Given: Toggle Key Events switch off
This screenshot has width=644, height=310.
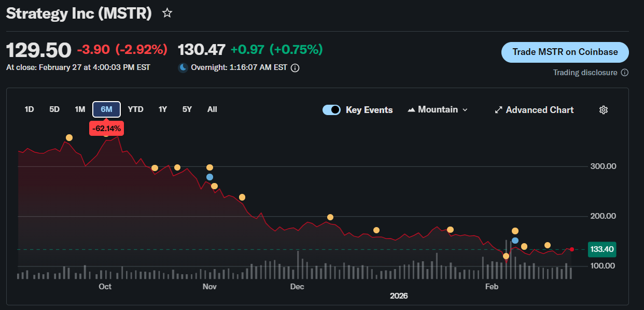Looking at the screenshot, I should pos(331,110).
